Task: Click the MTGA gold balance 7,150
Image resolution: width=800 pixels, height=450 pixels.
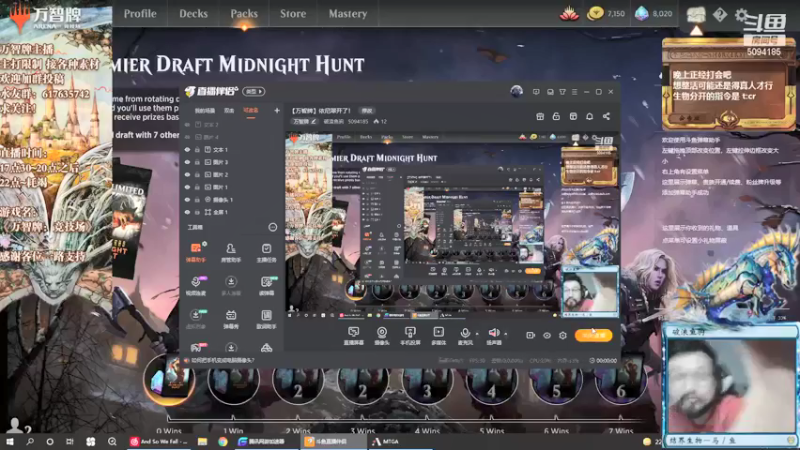Action: pyautogui.click(x=606, y=14)
